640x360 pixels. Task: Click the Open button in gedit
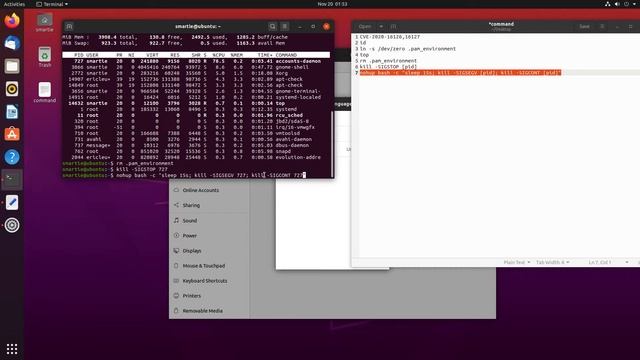click(365, 27)
